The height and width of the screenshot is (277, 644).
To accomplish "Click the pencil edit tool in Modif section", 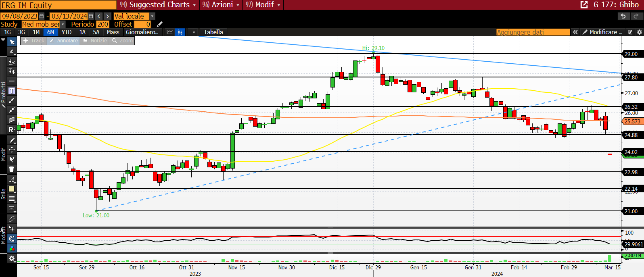I will (x=12, y=140).
